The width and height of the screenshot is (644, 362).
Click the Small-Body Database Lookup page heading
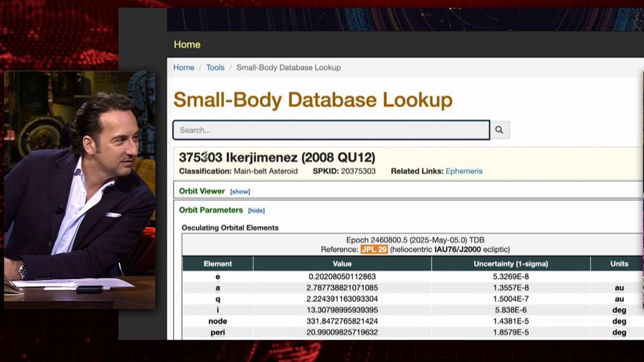pos(313,100)
